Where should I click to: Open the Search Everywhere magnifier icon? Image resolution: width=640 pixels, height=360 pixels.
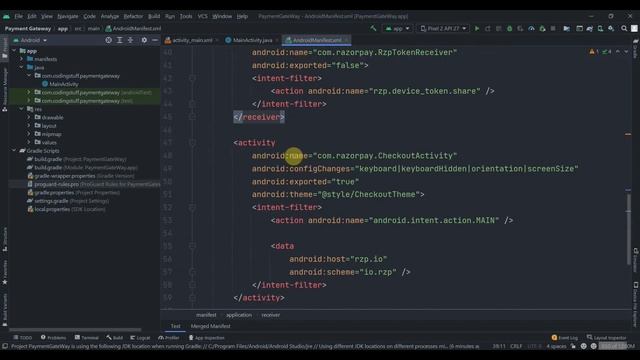(x=624, y=29)
